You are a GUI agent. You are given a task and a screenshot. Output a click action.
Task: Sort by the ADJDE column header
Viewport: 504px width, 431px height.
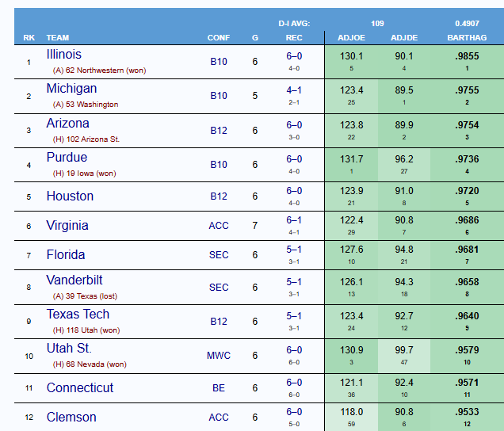405,37
